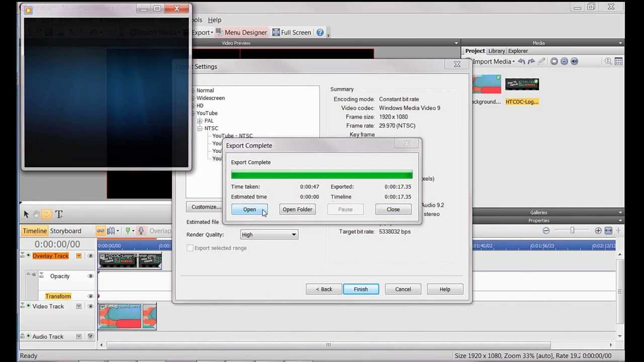Click the thumbnail view icon in Media panel
The width and height of the screenshot is (644, 362).
click(x=618, y=61)
